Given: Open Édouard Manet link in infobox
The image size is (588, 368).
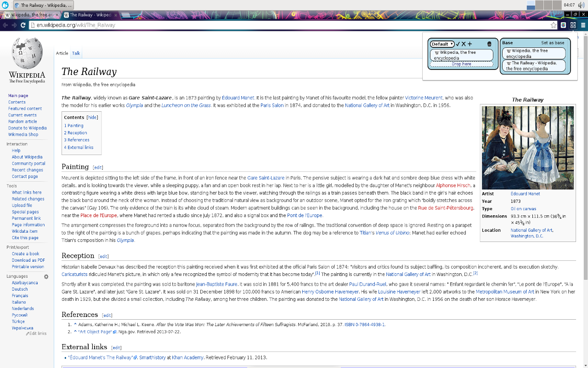Looking at the screenshot, I should (x=525, y=194).
